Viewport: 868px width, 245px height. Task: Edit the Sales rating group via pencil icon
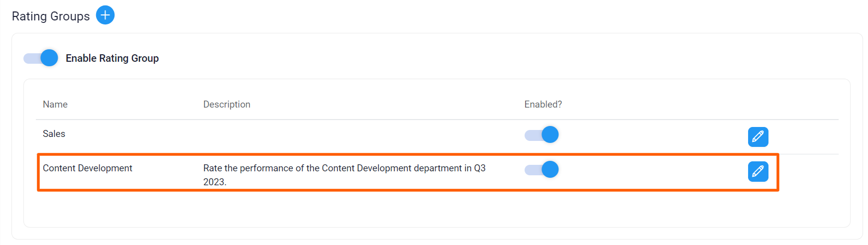758,137
